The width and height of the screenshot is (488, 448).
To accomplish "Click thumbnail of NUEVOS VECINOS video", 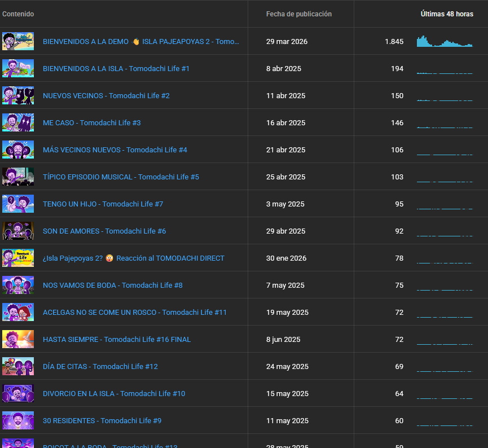I will tap(18, 95).
